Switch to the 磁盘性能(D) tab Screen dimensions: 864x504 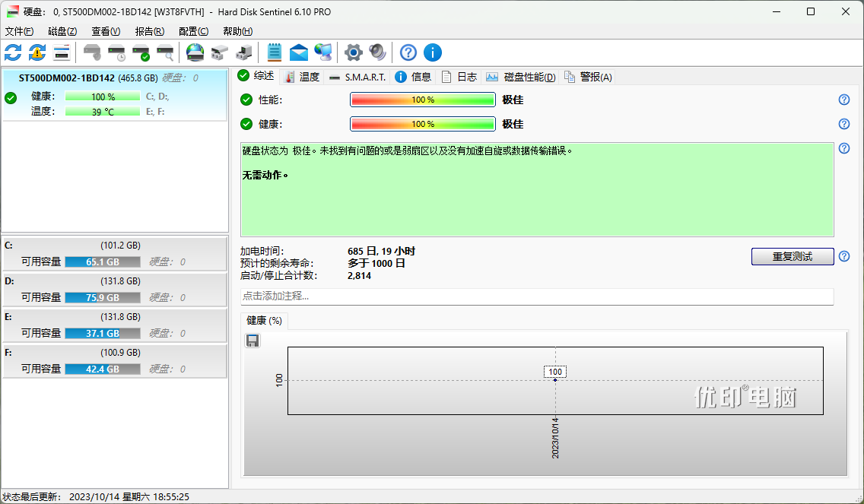click(x=521, y=77)
